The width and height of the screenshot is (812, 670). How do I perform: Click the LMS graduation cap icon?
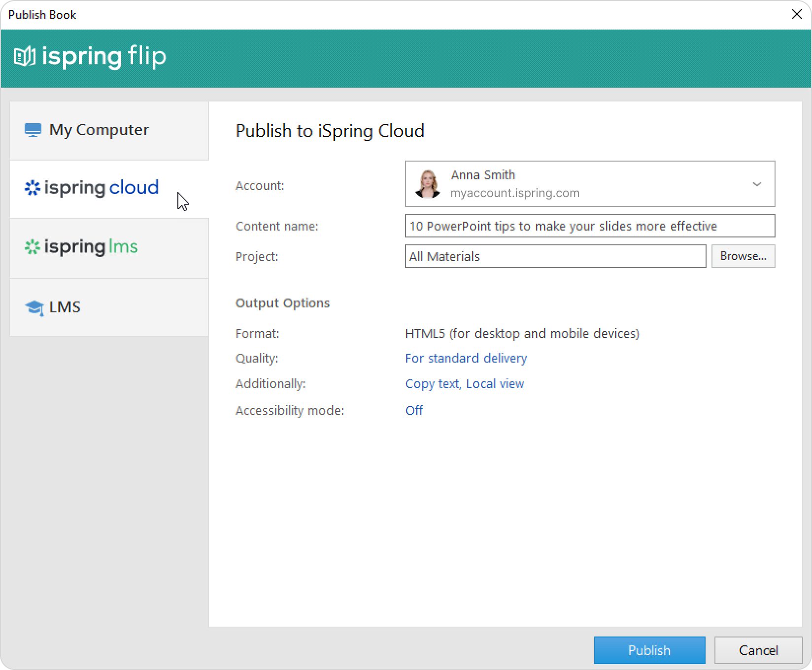coord(34,308)
